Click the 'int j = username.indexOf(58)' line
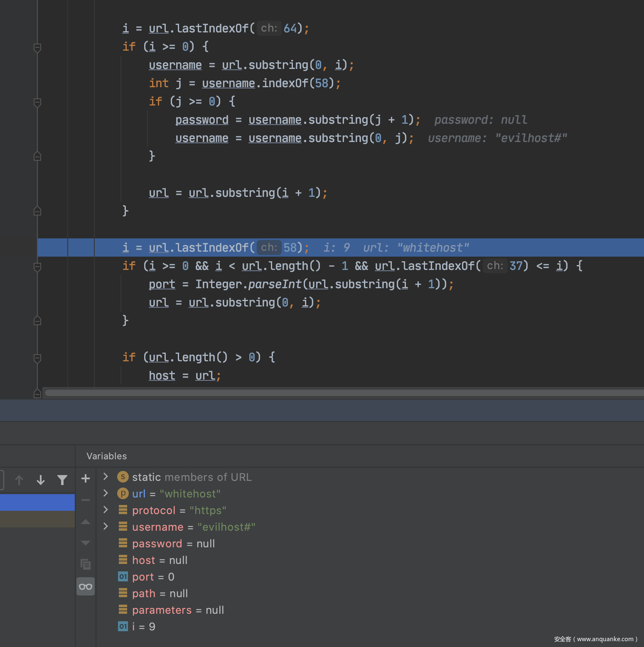The width and height of the screenshot is (644, 647). tap(245, 83)
